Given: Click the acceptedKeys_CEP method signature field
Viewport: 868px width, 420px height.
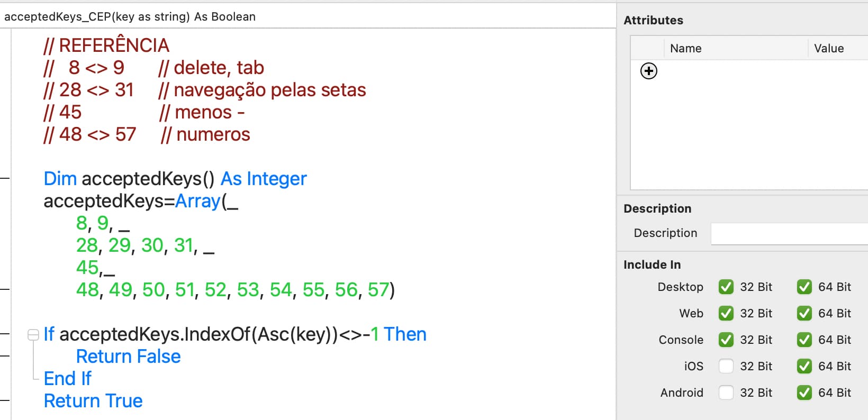Looking at the screenshot, I should 308,16.
